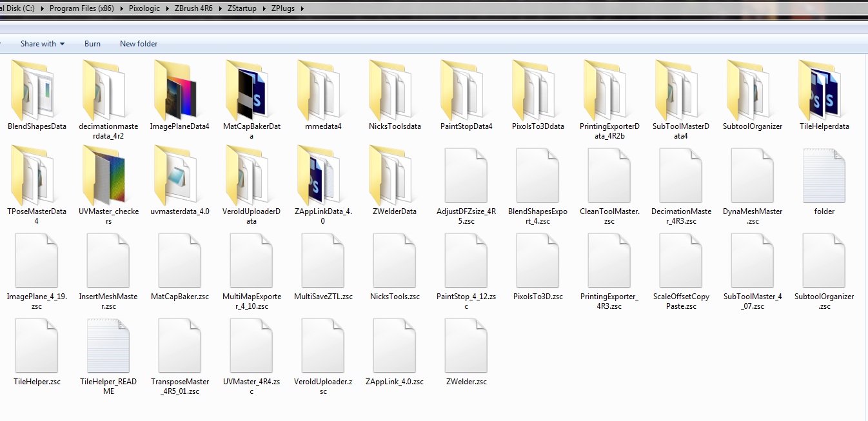Screen dimensions: 868x421
Task: Select the ZAppLink_4.0.zsc file icon
Action: [395, 346]
